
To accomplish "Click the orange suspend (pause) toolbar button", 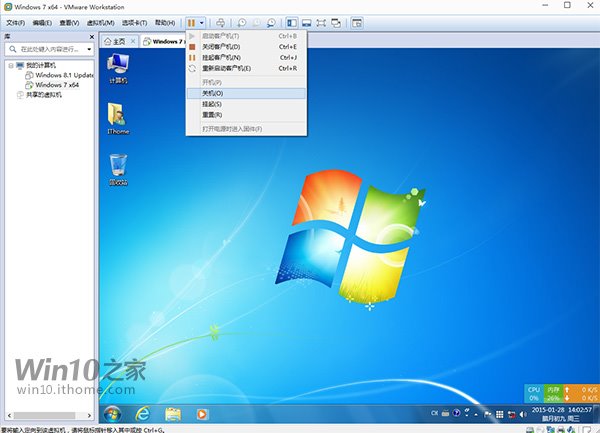I will (192, 23).
